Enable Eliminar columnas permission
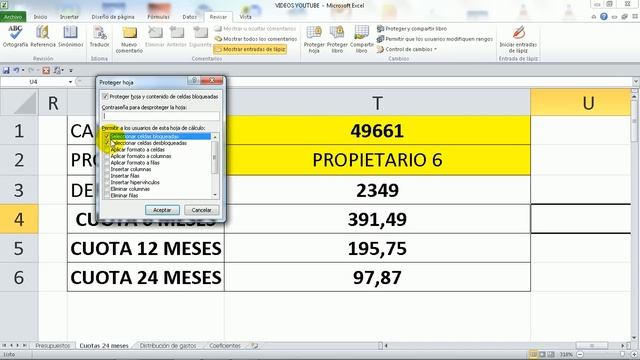This screenshot has width=640, height=360. [107, 189]
